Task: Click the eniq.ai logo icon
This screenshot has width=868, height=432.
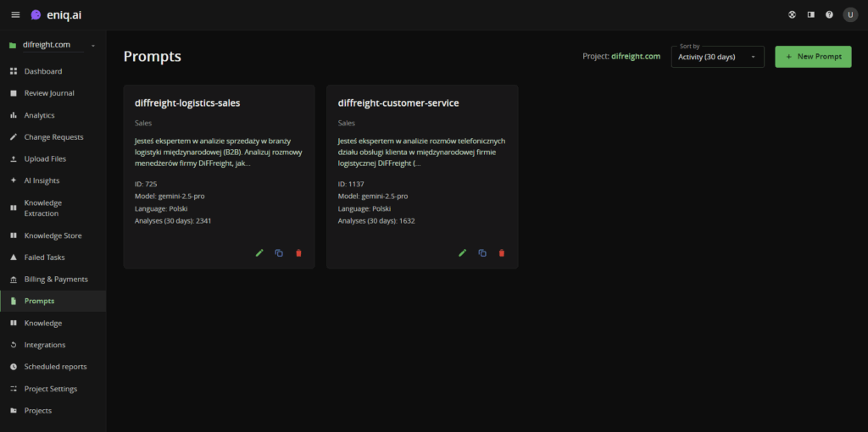Action: coord(36,15)
